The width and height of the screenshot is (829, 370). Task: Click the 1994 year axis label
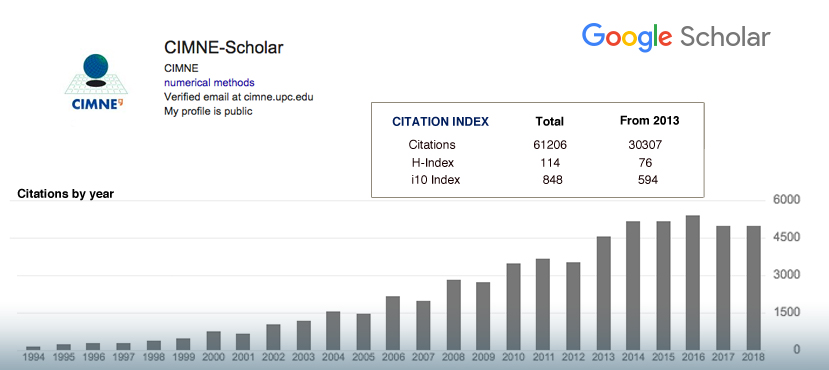click(x=33, y=357)
